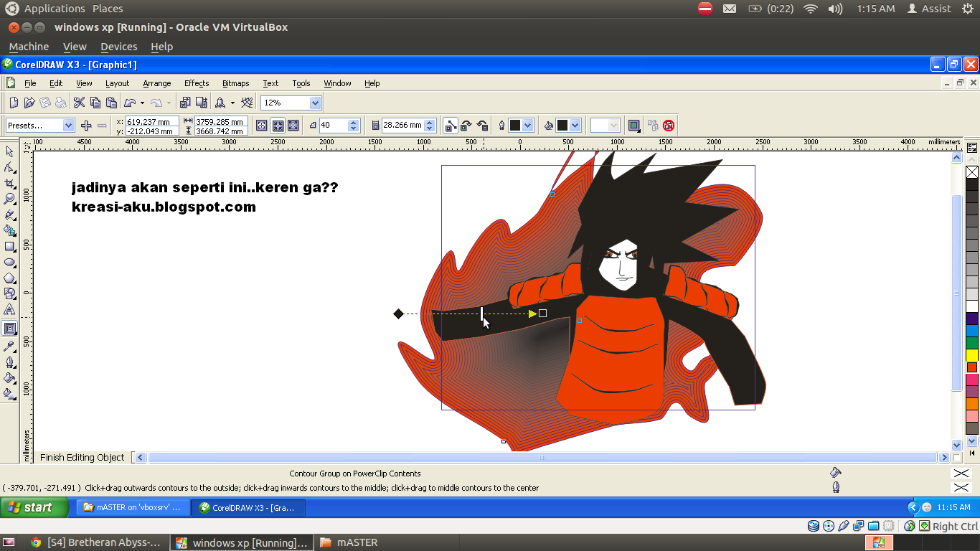Image resolution: width=980 pixels, height=551 pixels.
Task: Click the x position field 619.237 mm
Action: [152, 121]
